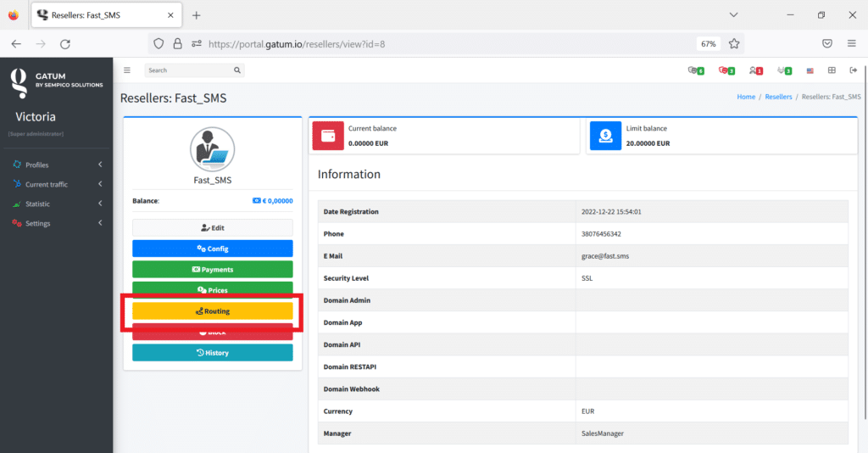Viewport: 868px width, 453px height.
Task: Open the teal History button
Action: click(213, 353)
